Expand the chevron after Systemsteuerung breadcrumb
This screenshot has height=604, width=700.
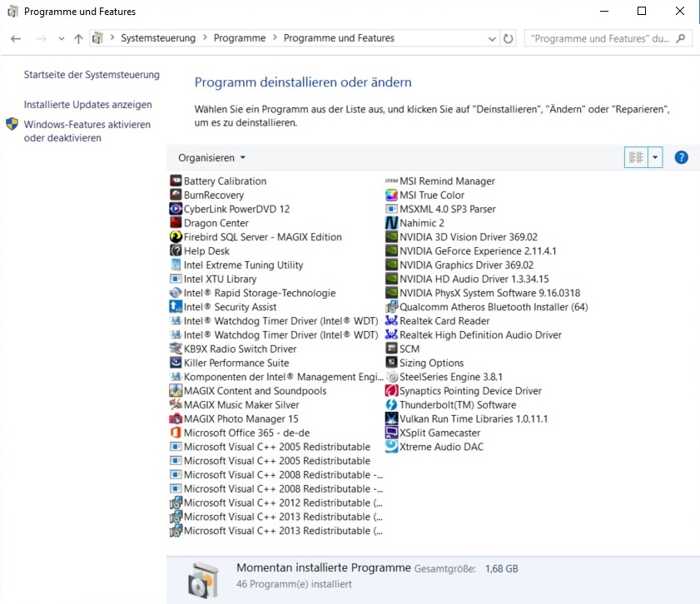205,37
